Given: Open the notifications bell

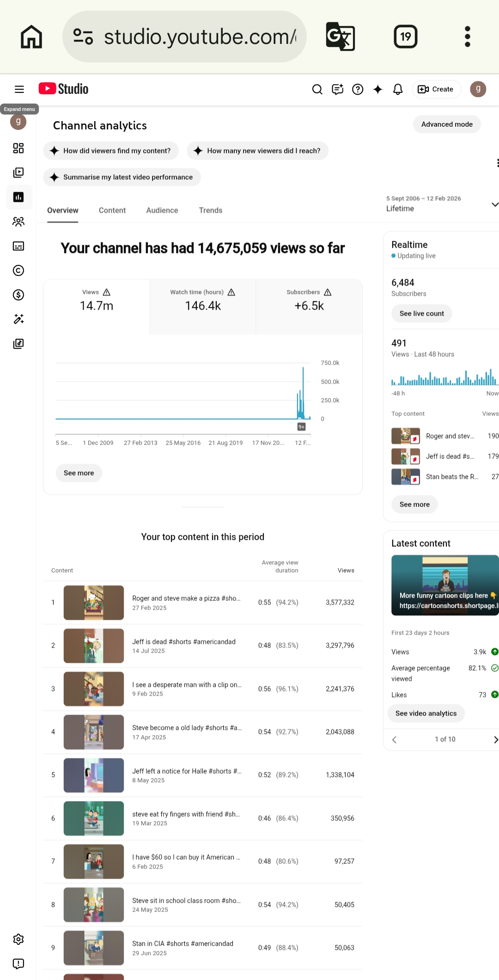Looking at the screenshot, I should (x=398, y=89).
